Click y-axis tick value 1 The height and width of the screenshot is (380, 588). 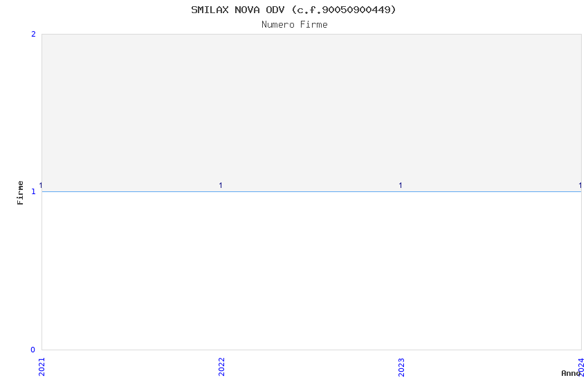click(33, 191)
